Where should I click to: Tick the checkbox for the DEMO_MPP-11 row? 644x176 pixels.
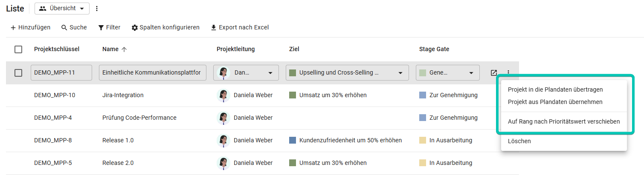coord(18,73)
